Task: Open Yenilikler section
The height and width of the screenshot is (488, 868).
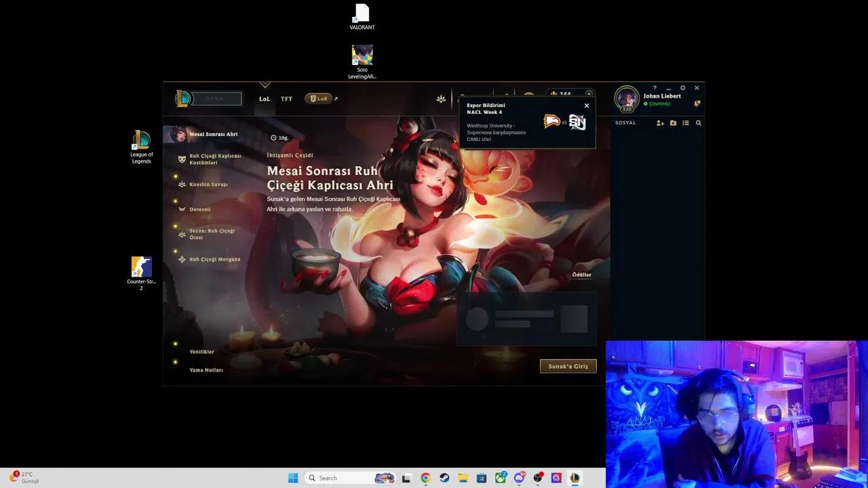Action: click(202, 352)
